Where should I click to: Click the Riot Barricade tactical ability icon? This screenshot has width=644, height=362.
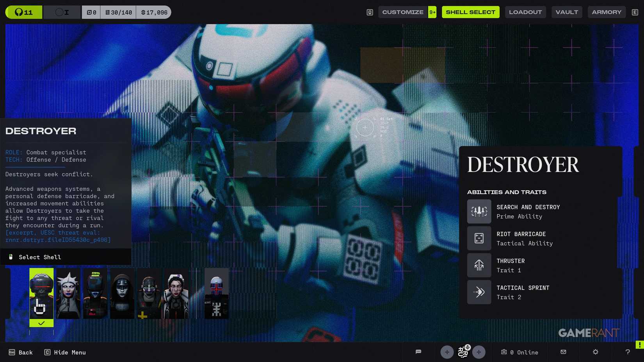479,238
